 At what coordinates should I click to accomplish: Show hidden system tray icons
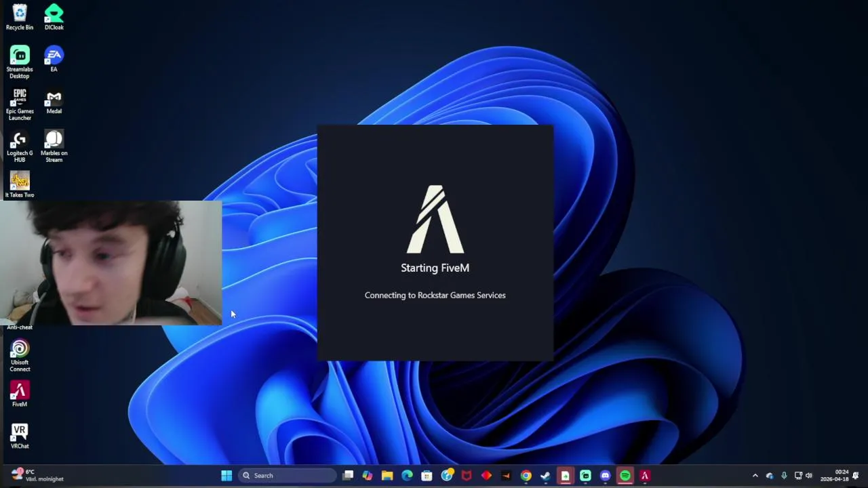(x=755, y=476)
